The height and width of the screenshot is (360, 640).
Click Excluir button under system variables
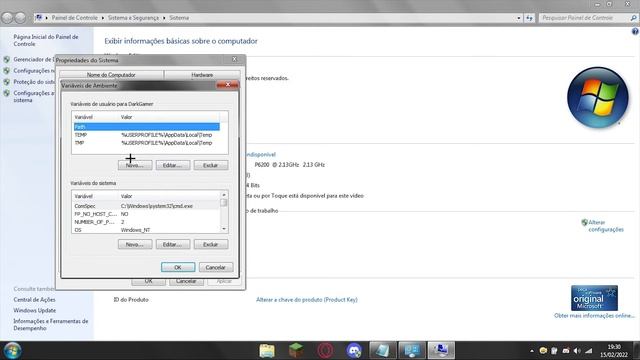pyautogui.click(x=211, y=244)
